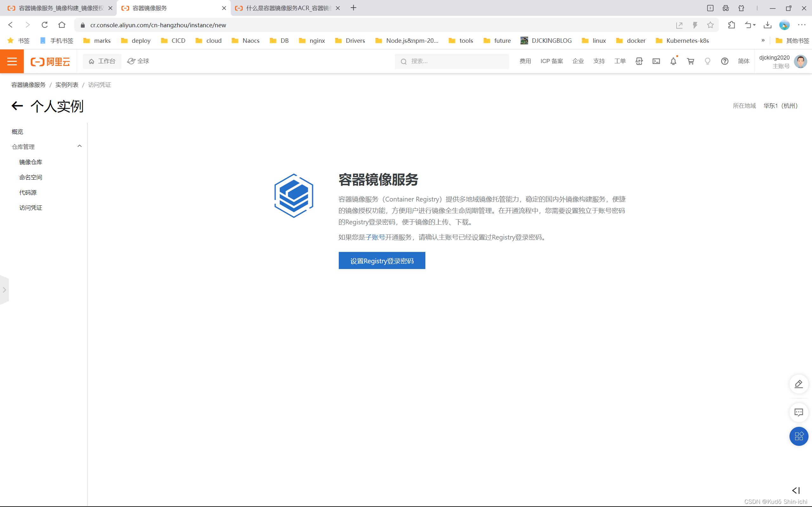Click the notification bell icon
Screen dimensions: 812x507
[673, 61]
